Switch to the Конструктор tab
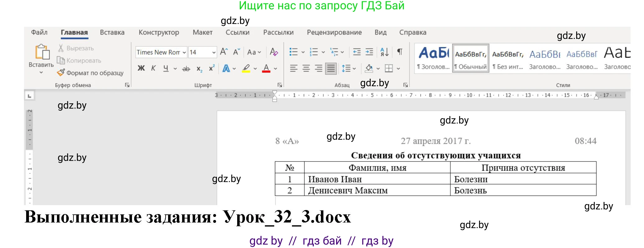Screen dimensions: 644x248 pos(159,32)
